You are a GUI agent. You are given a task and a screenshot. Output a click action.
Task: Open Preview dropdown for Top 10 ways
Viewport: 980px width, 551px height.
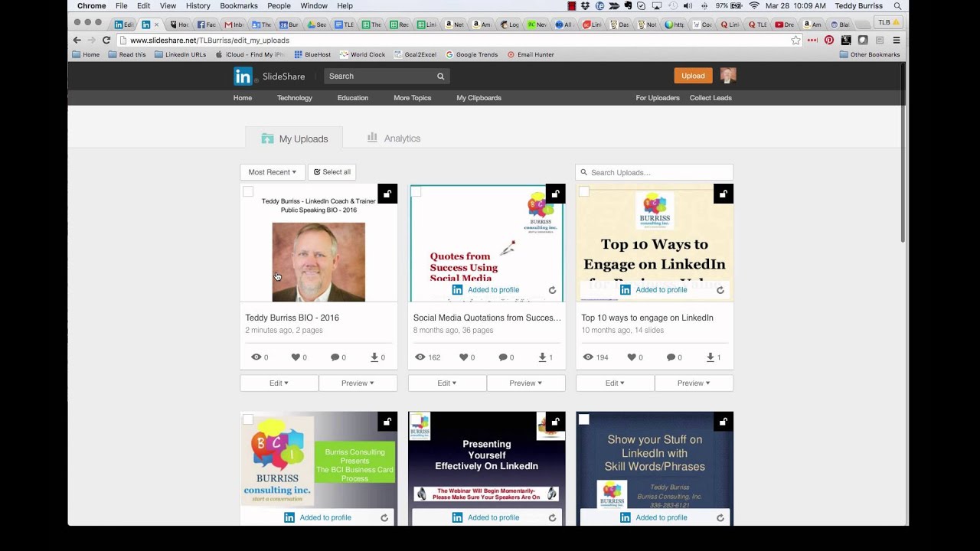694,383
